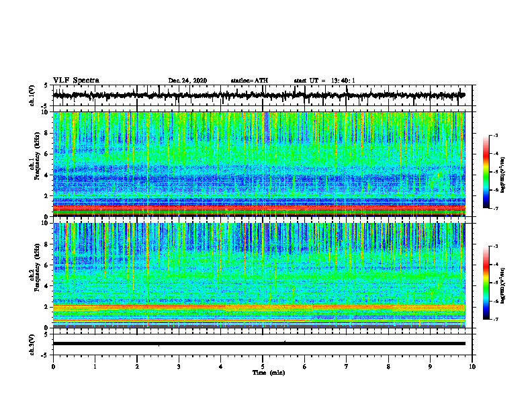
Task: Select the date text "Dec. 24, 2020"
Action: tap(187, 81)
